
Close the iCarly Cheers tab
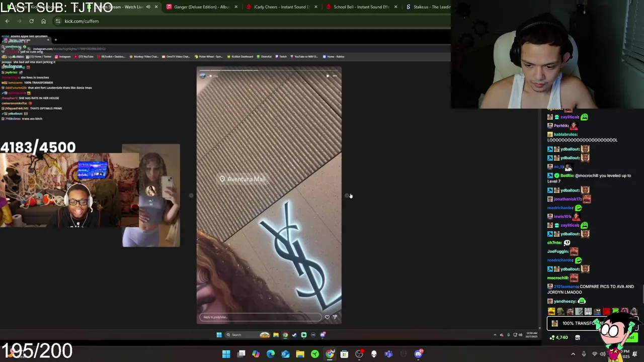coord(316,7)
